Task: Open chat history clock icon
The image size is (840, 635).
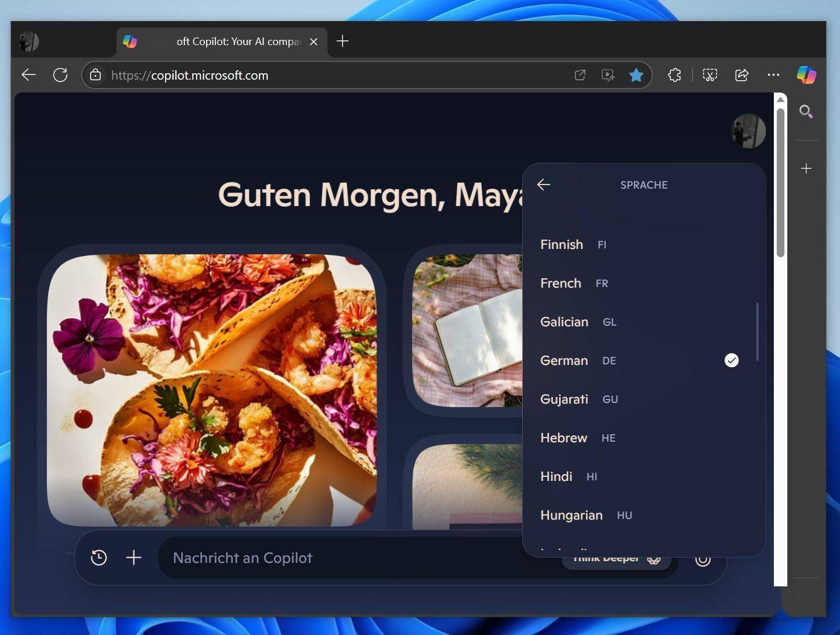Action: coord(99,558)
